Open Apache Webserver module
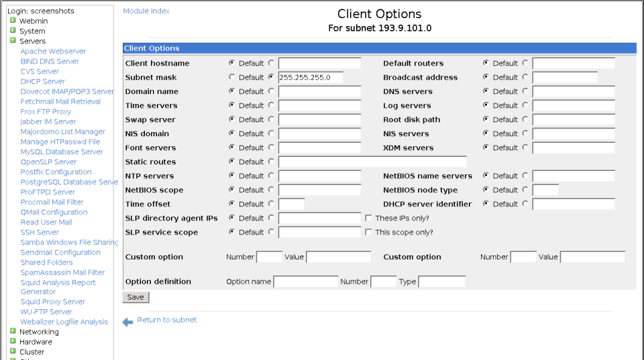 click(x=53, y=52)
